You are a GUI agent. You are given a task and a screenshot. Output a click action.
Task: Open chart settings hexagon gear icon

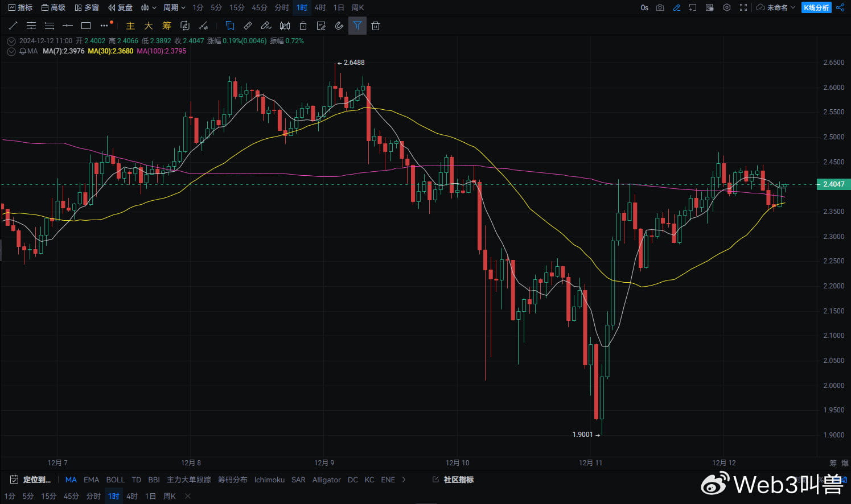[726, 7]
